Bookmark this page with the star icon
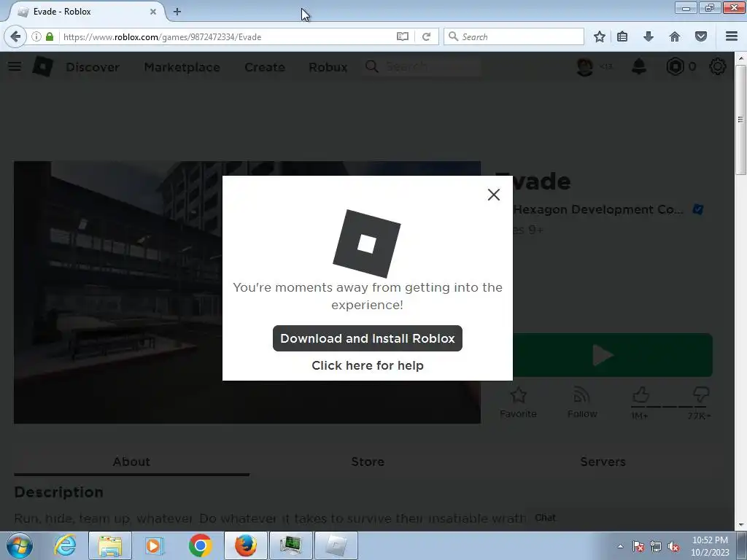This screenshot has width=747, height=560. tap(600, 36)
